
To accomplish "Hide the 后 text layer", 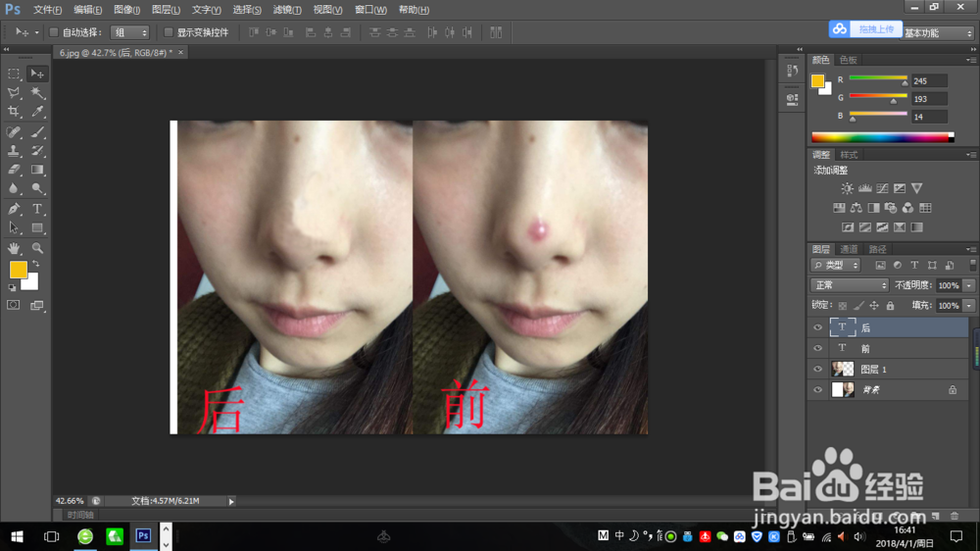I will click(817, 327).
